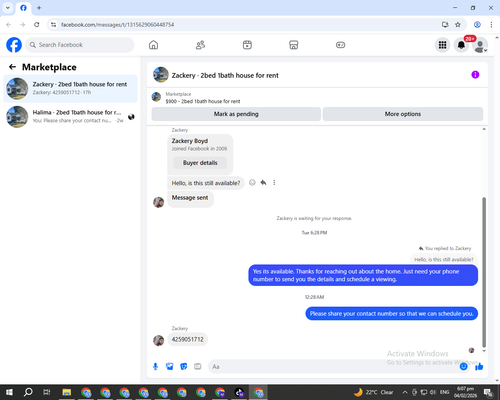Click the phone number message 4259051712
Image resolution: width=500 pixels, height=400 pixels.
tap(187, 339)
